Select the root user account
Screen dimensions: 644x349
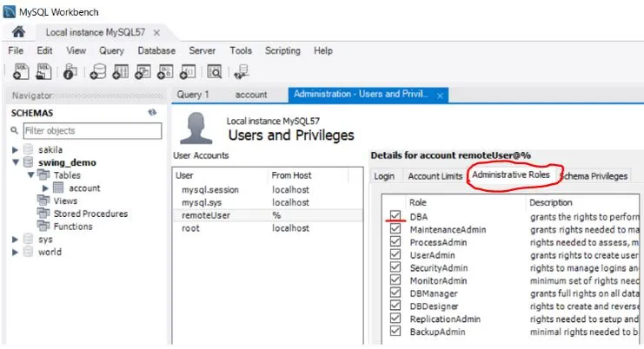click(268, 228)
